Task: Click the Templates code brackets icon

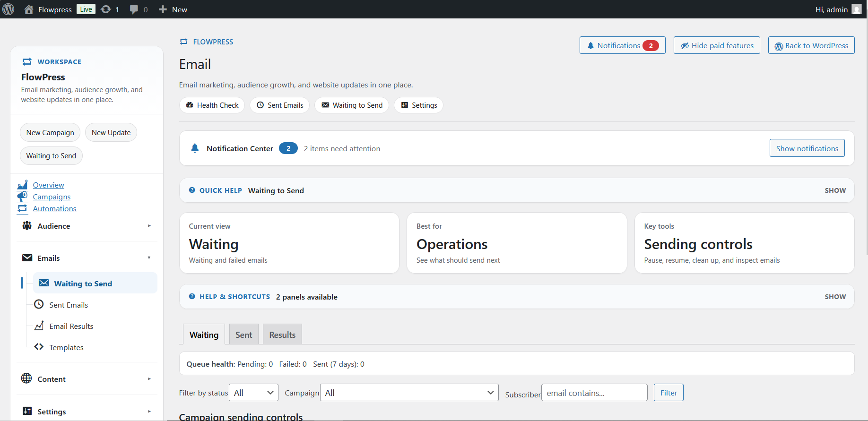Action: [x=39, y=347]
